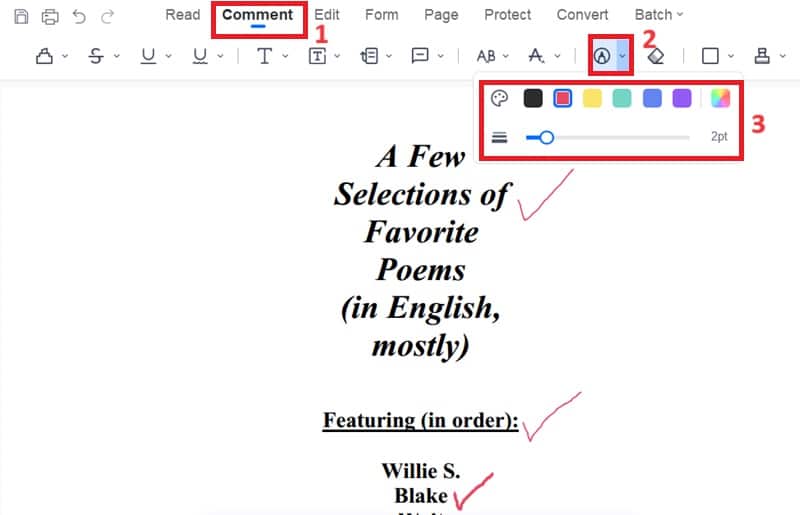The width and height of the screenshot is (800, 515).
Task: Expand Squiggly underline options arrow
Action: [x=220, y=56]
